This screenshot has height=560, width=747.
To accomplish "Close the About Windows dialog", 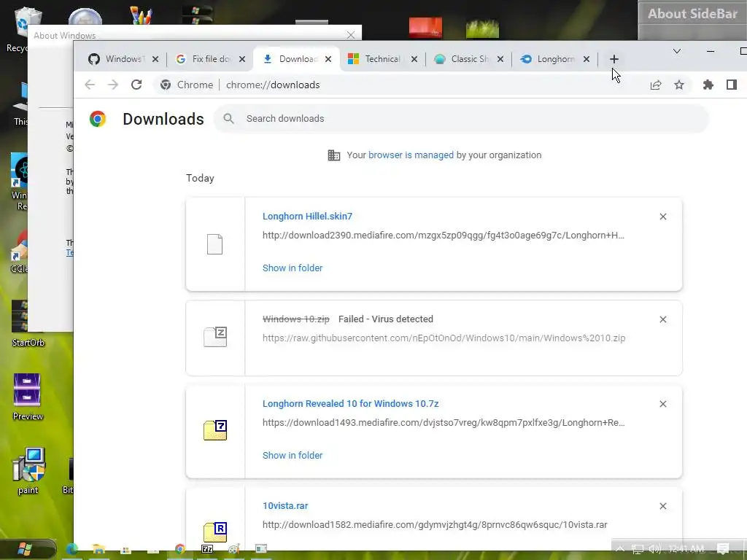I will [351, 35].
